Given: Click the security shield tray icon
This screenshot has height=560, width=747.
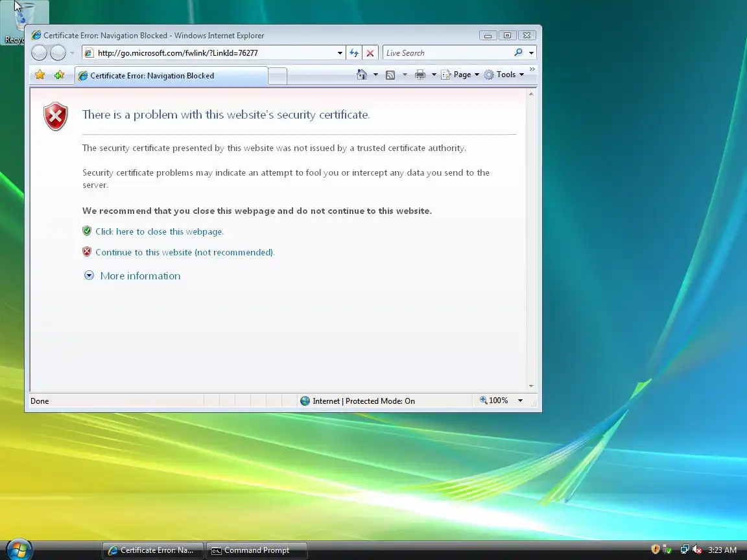Looking at the screenshot, I should pos(655,550).
